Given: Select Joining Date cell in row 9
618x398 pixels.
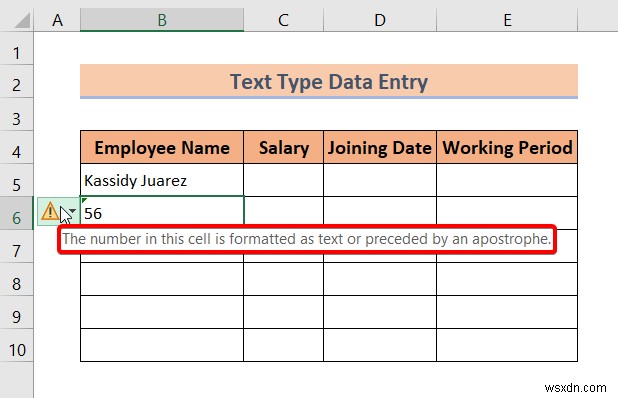Looking at the screenshot, I should pyautogui.click(x=380, y=312).
